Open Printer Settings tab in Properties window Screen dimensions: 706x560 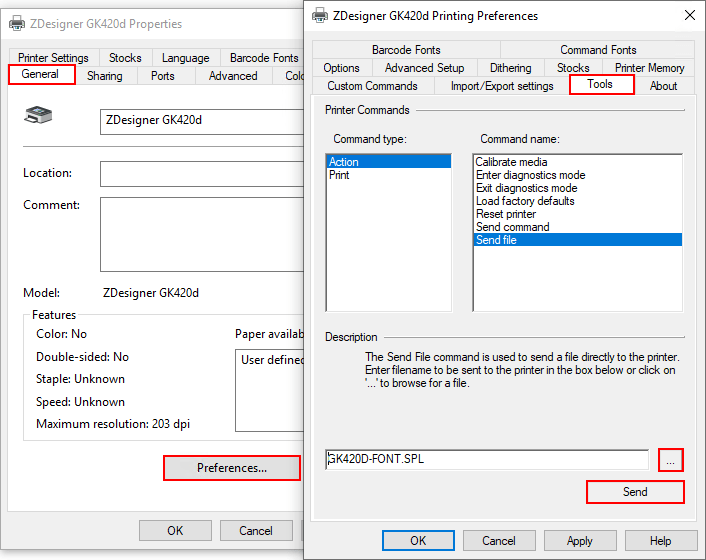click(x=53, y=58)
